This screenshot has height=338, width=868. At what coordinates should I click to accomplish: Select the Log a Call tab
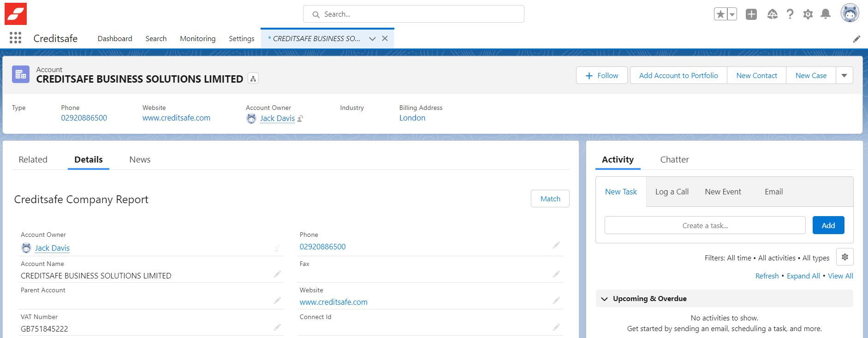(x=672, y=192)
